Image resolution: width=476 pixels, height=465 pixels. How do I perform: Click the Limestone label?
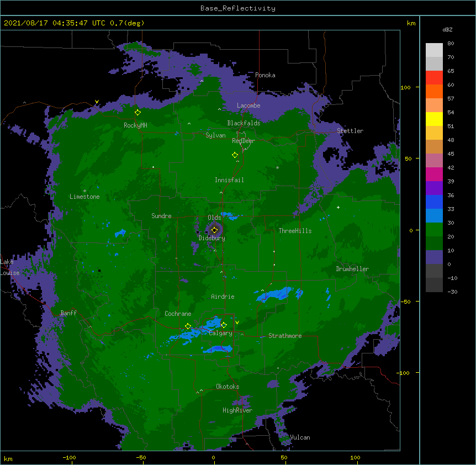tap(84, 197)
